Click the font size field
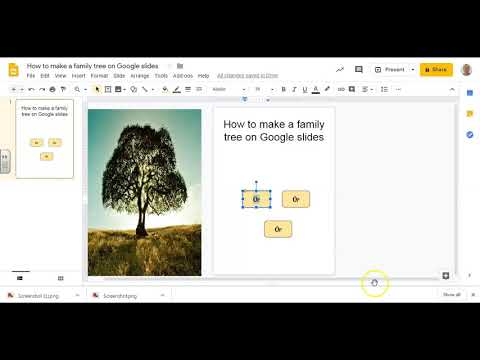Screen dimensions: 480x360 point(258,89)
